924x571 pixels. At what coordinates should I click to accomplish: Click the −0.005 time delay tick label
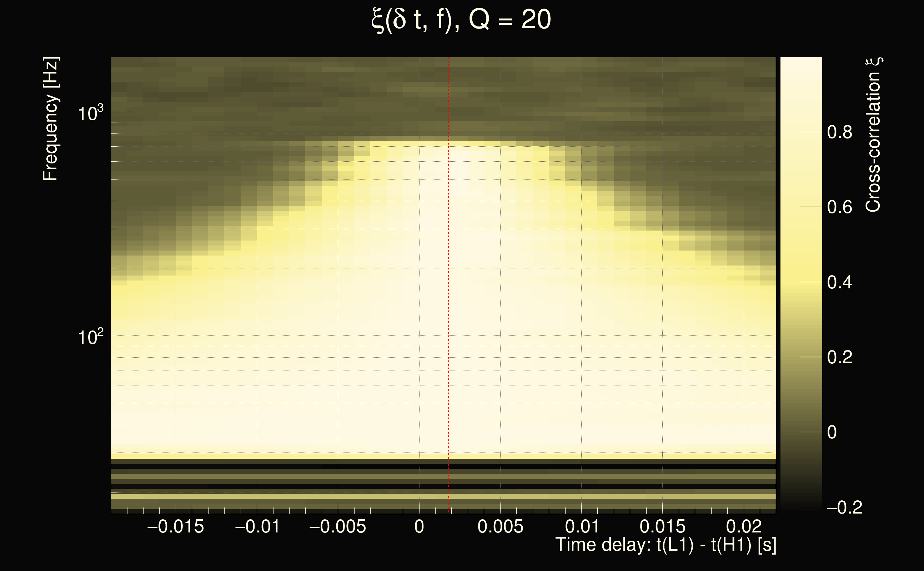(x=338, y=526)
